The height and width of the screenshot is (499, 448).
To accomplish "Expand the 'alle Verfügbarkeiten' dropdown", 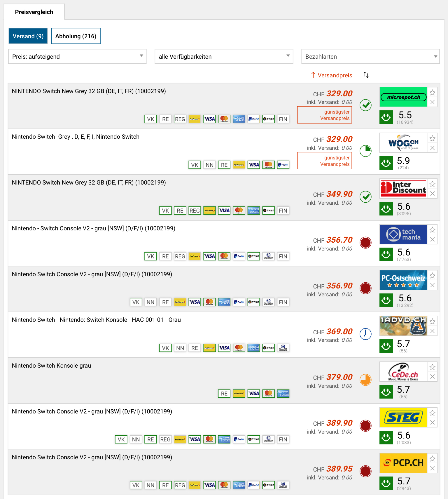I will point(224,56).
